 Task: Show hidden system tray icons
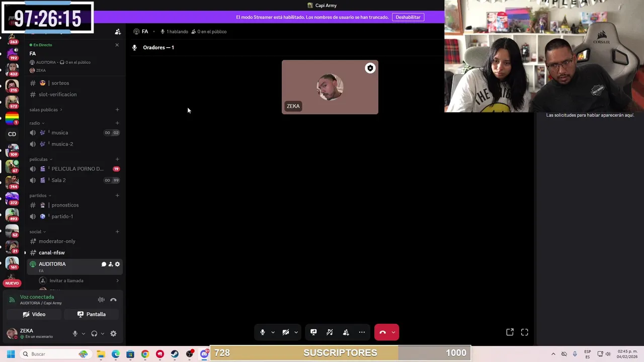(x=553, y=354)
